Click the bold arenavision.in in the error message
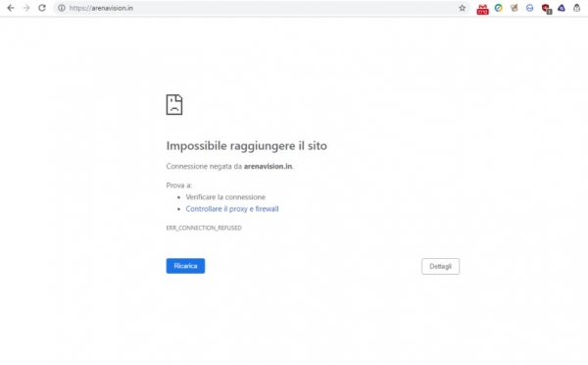 pyautogui.click(x=268, y=167)
